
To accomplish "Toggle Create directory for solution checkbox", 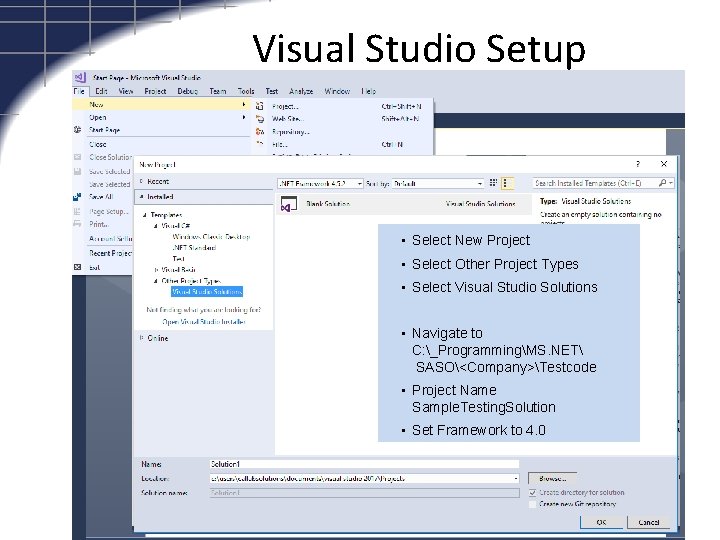I will [x=533, y=493].
